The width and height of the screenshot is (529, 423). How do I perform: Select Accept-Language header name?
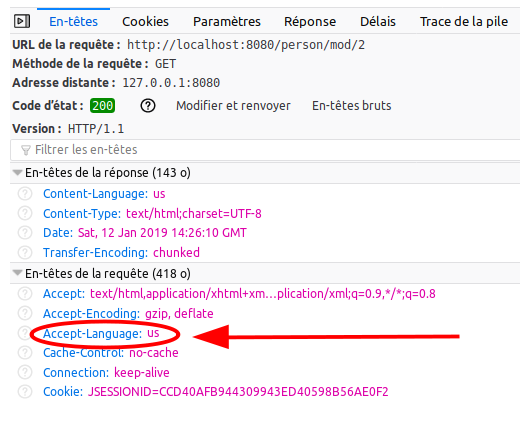click(x=93, y=334)
